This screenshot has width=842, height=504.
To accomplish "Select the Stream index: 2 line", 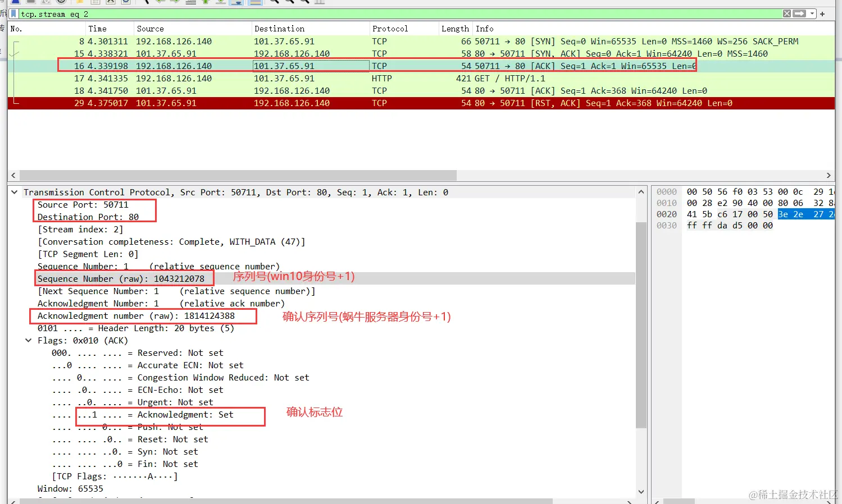I will coord(80,230).
